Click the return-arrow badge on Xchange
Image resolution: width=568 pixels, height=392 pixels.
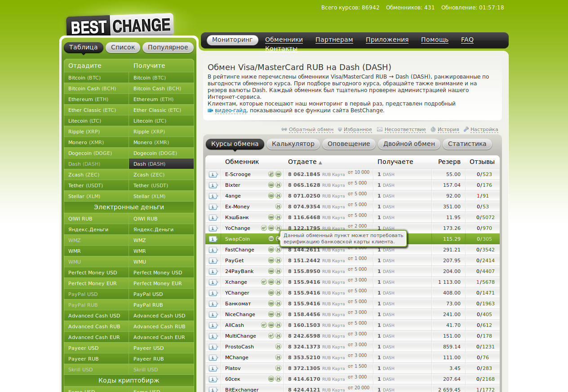pos(264,282)
